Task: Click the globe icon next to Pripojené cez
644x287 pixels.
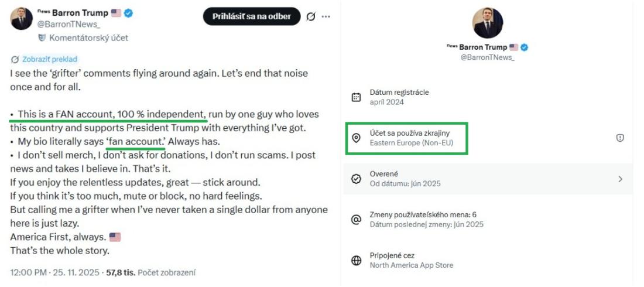Action: coord(356,261)
